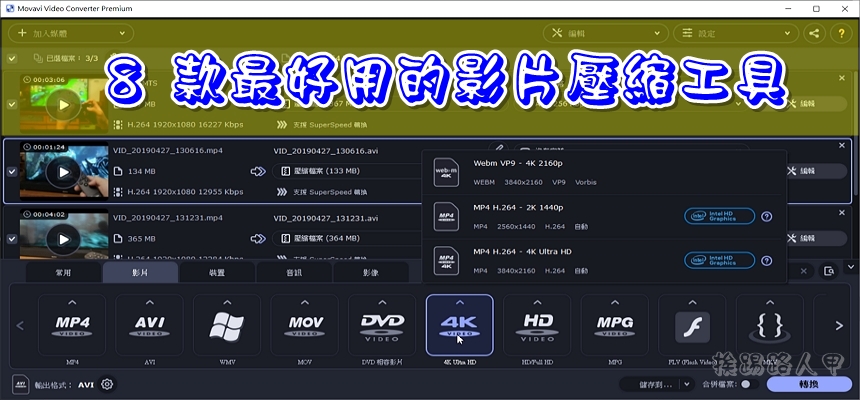Select the MP4 video format icon
This screenshot has height=400, width=860.
72,325
